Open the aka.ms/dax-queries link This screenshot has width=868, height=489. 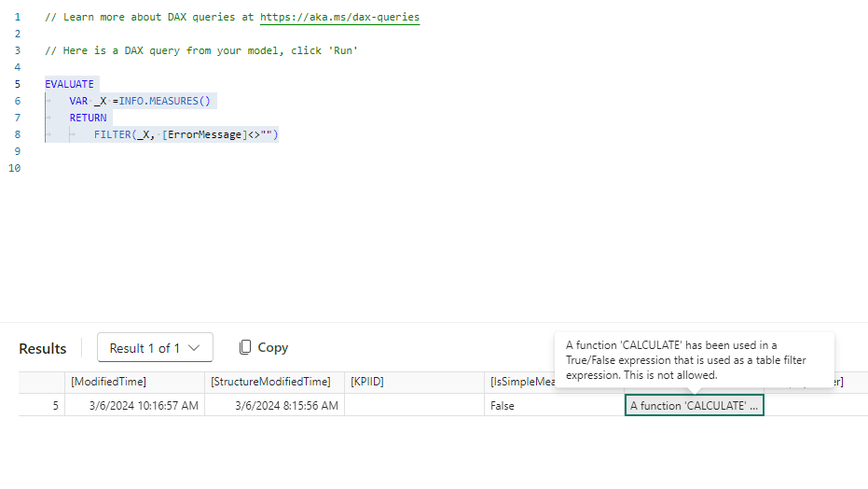pyautogui.click(x=339, y=18)
